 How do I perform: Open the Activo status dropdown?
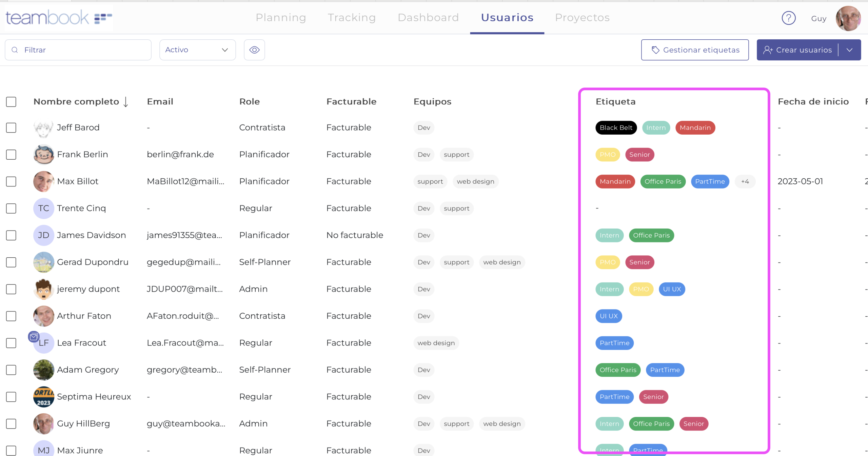(197, 50)
